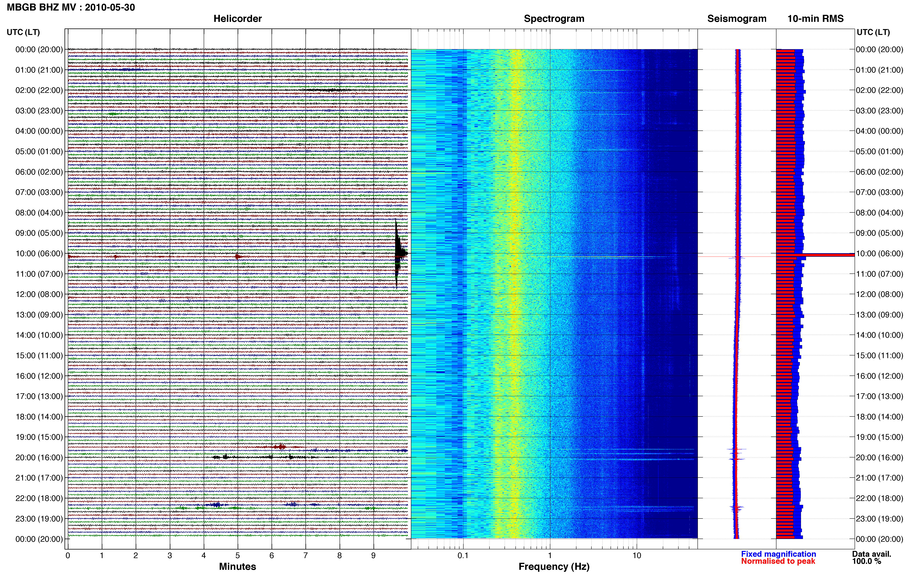Click '15:00 (11:00)' beside the 10-min RMS panel
The width and height of the screenshot is (924, 578).
879,355
